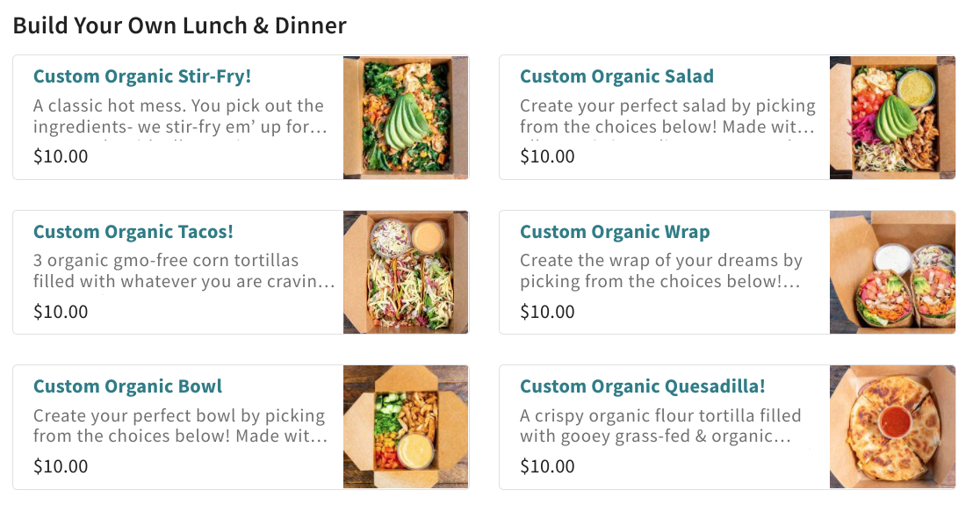Click the salad description 'Create your perfect salad'
This screenshot has height=512, width=980.
667,116
